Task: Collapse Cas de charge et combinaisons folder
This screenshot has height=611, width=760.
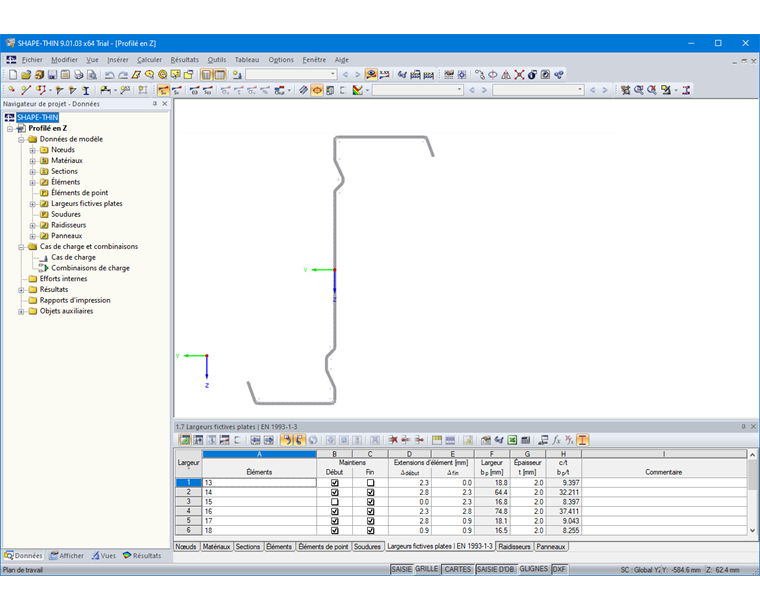Action: pyautogui.click(x=21, y=247)
